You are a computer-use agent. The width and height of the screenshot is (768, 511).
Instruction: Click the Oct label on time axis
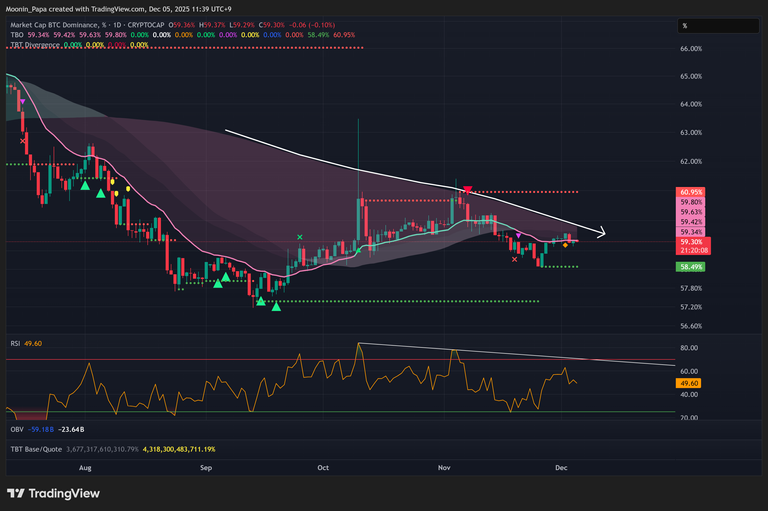(x=323, y=467)
